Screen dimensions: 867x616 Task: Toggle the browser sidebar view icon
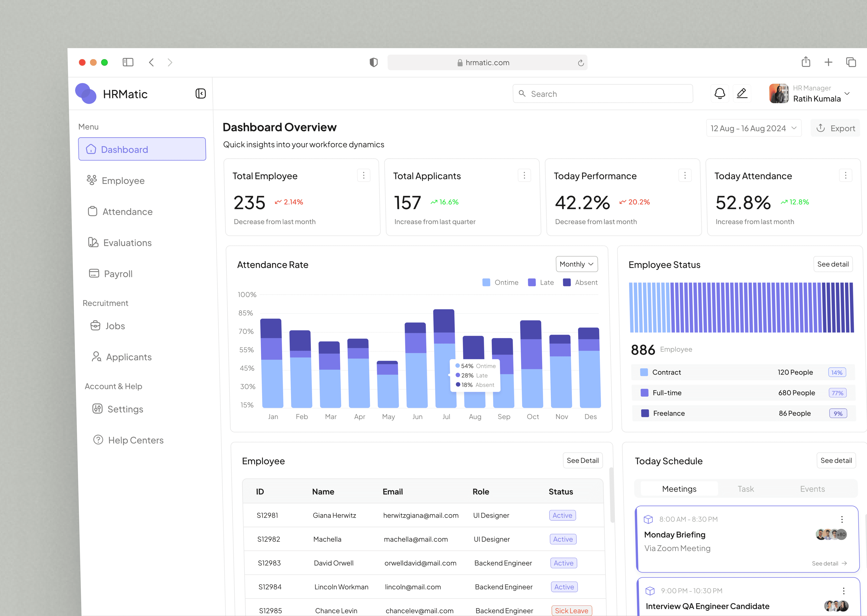tap(128, 62)
